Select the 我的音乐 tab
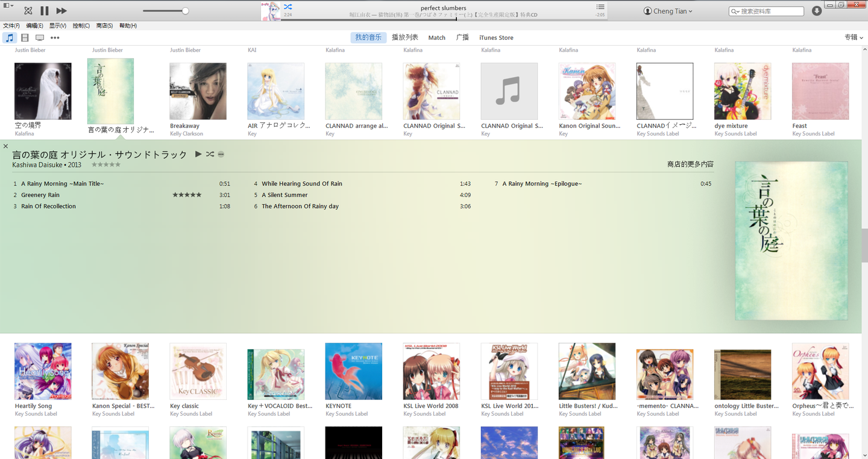Viewport: 868px width, 459px height. pos(368,37)
